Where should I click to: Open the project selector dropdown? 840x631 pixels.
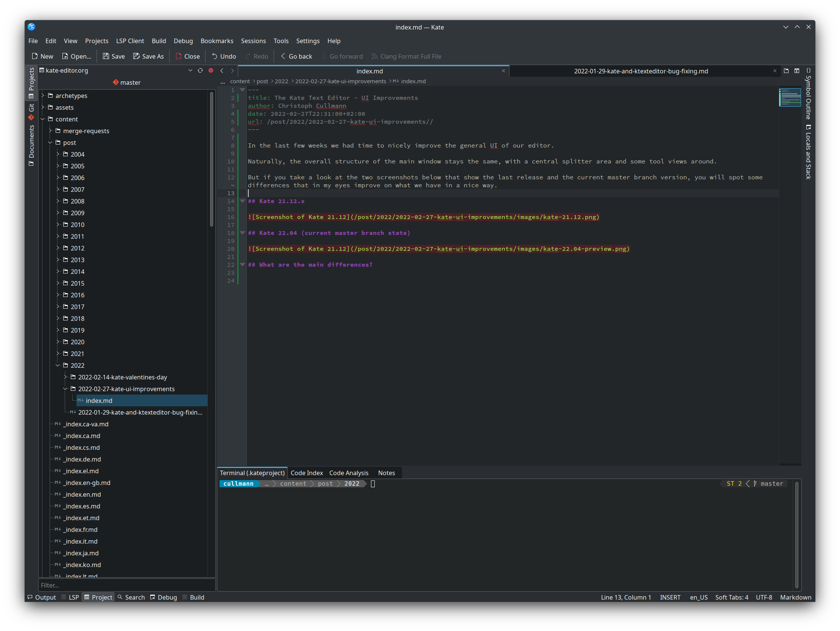pos(190,71)
